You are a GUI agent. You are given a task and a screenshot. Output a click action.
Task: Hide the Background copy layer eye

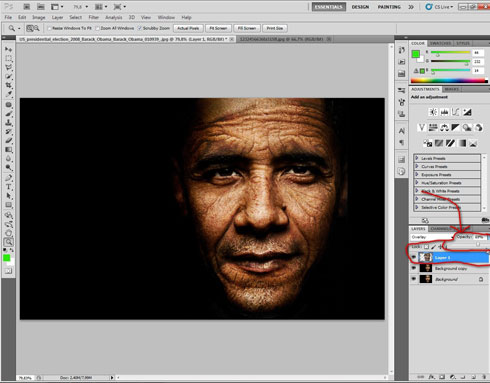[414, 268]
